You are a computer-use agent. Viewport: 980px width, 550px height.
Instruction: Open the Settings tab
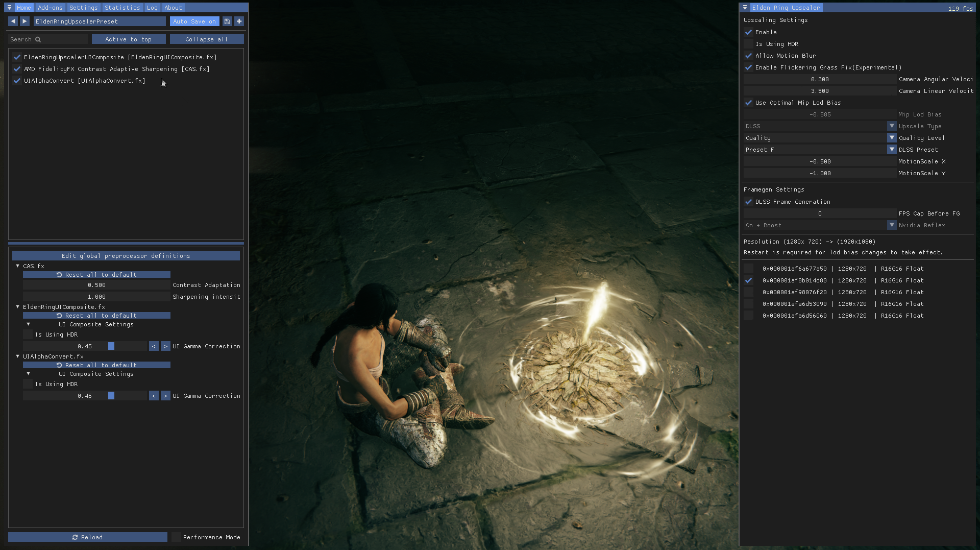tap(84, 8)
